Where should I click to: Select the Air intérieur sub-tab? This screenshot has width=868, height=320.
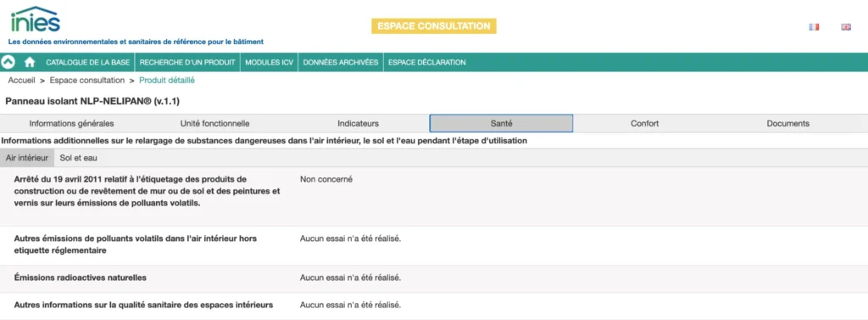click(27, 158)
